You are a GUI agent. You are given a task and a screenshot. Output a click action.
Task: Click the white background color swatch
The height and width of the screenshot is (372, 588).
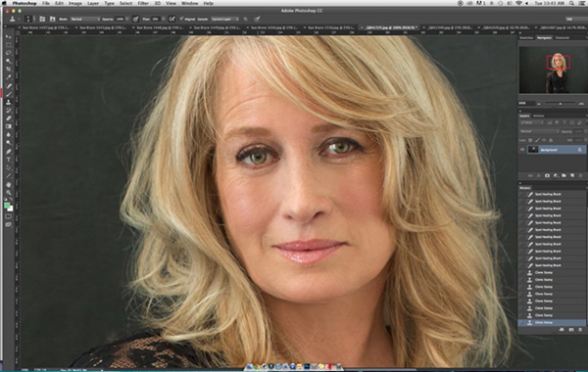(x=11, y=209)
